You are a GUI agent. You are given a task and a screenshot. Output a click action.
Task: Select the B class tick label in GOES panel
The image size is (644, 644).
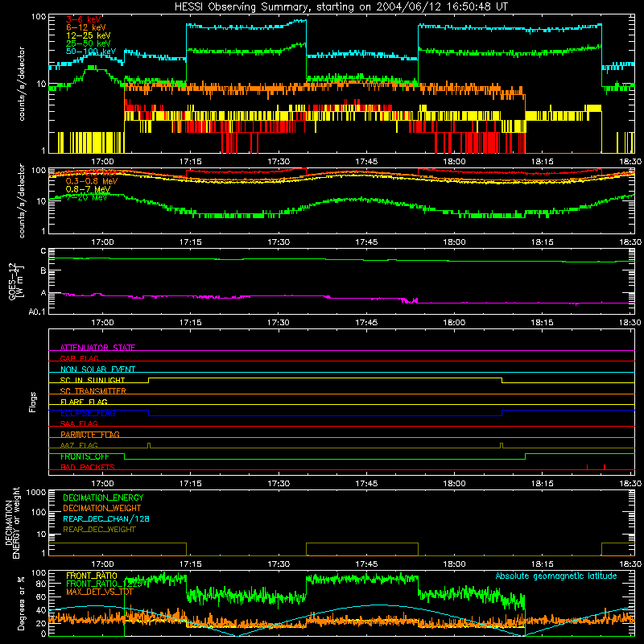click(43, 271)
